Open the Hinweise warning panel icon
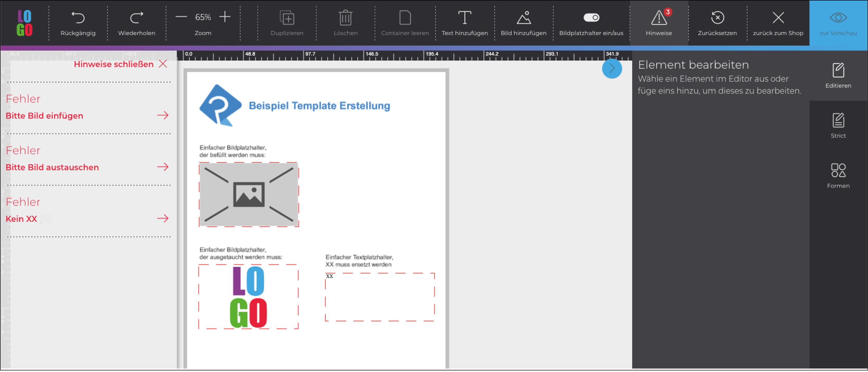 click(x=659, y=18)
